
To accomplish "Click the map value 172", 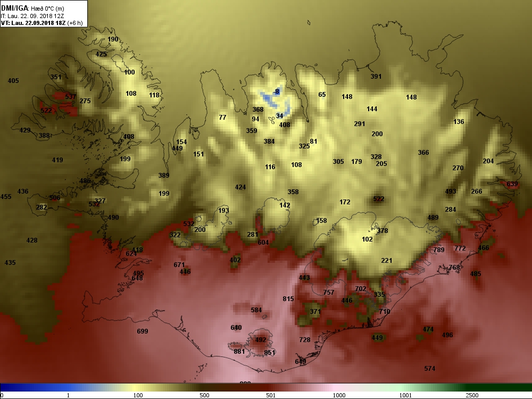I will tap(345, 202).
